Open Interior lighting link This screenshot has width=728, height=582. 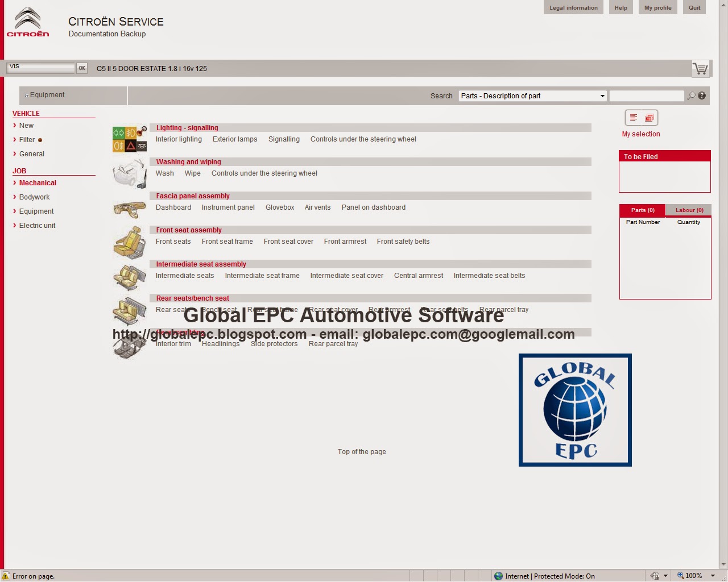(x=179, y=139)
